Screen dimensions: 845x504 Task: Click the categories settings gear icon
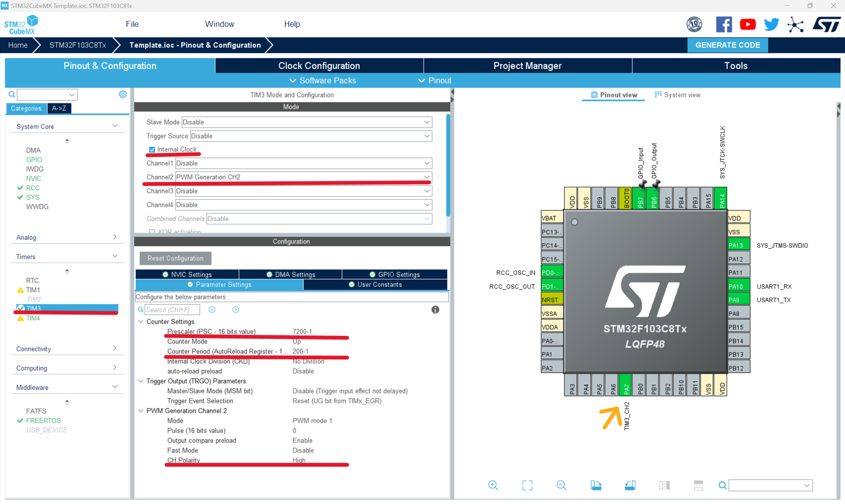click(x=123, y=94)
